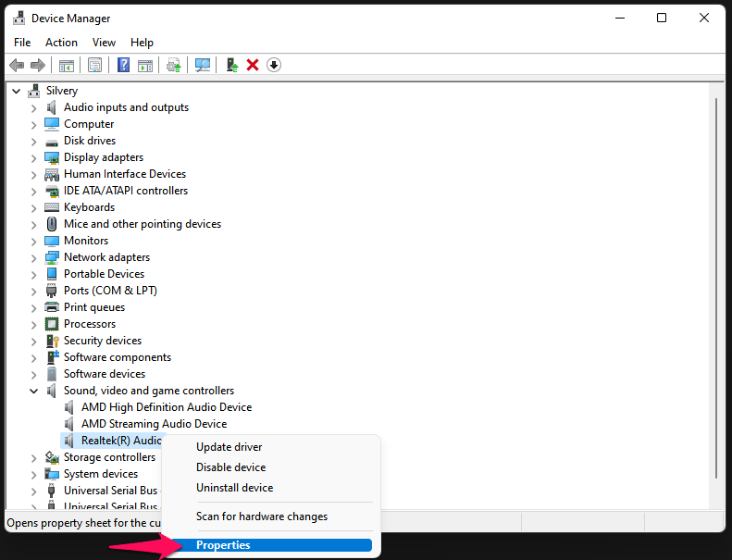Click the blue Help question mark icon
This screenshot has width=732, height=560.
click(x=123, y=65)
